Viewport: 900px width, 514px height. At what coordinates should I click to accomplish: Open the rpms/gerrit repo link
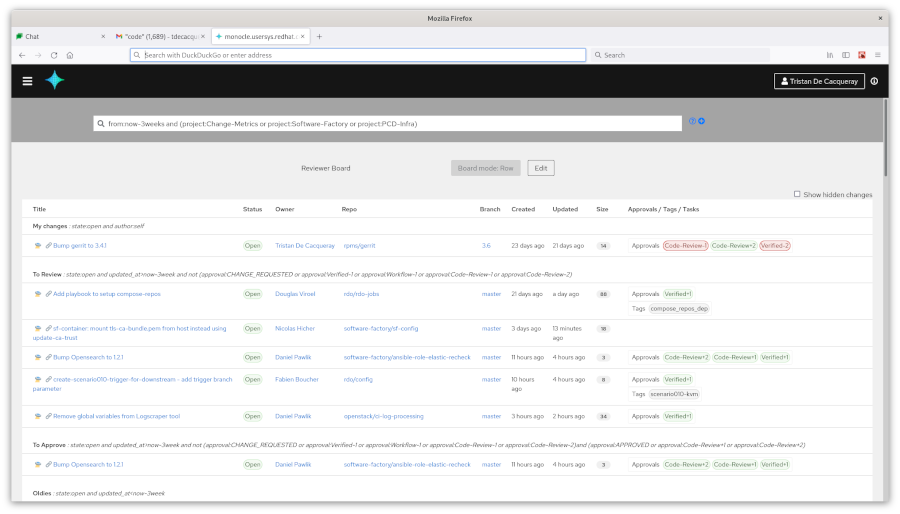[x=359, y=246]
